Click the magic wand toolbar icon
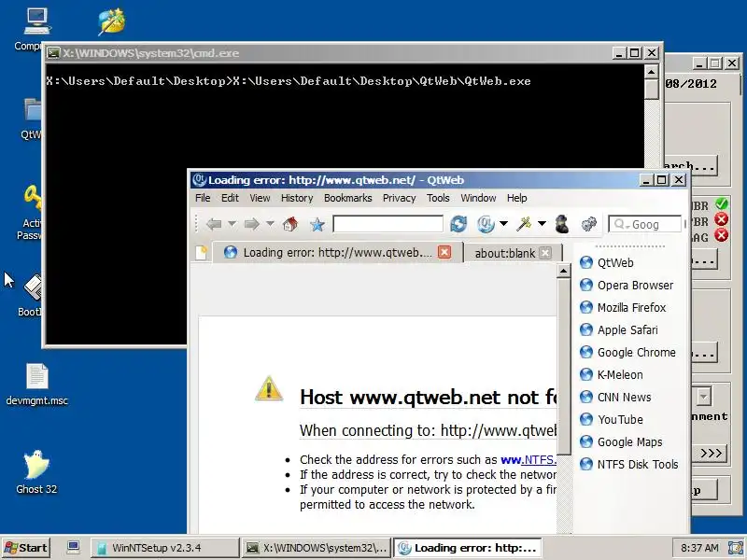This screenshot has height=560, width=747. point(524,223)
